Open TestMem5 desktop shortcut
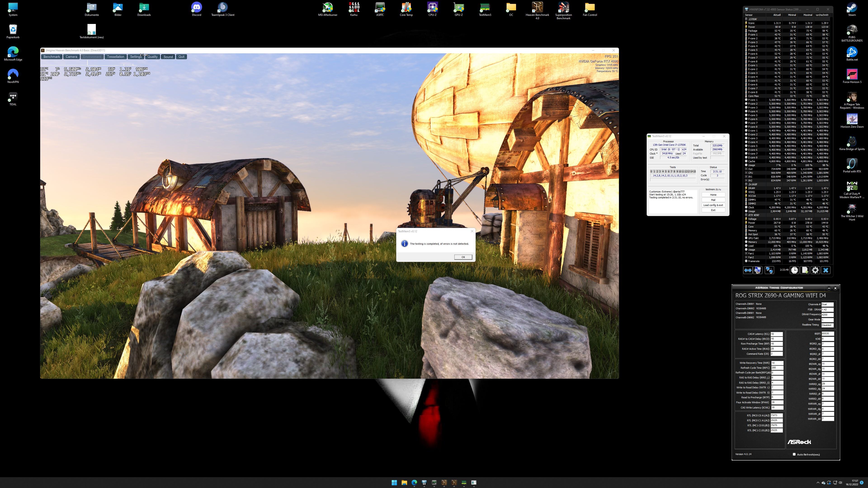Screen dimensions: 868x488 click(x=485, y=9)
